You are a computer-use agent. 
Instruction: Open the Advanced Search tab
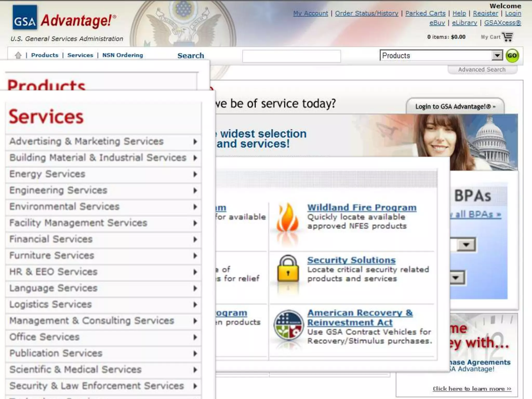(482, 70)
